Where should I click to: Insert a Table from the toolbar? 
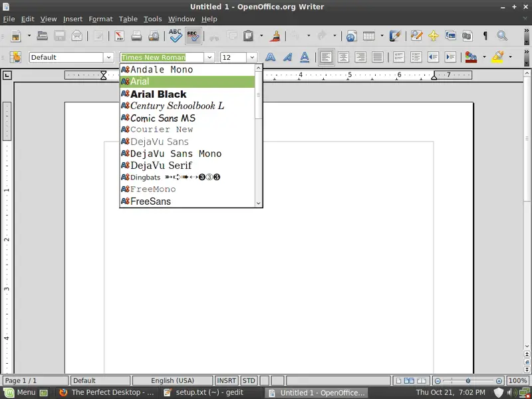point(369,36)
